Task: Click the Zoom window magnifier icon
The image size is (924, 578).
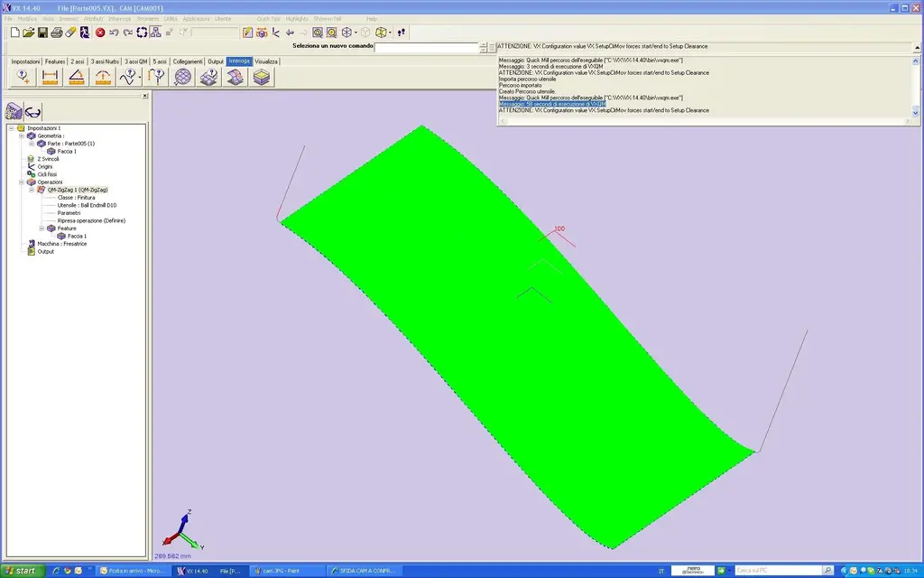Action: pyautogui.click(x=318, y=33)
